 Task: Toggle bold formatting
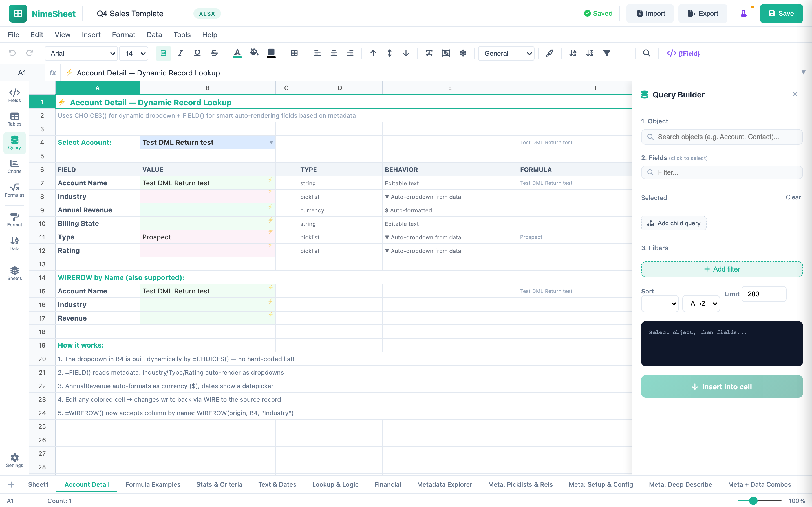164,53
